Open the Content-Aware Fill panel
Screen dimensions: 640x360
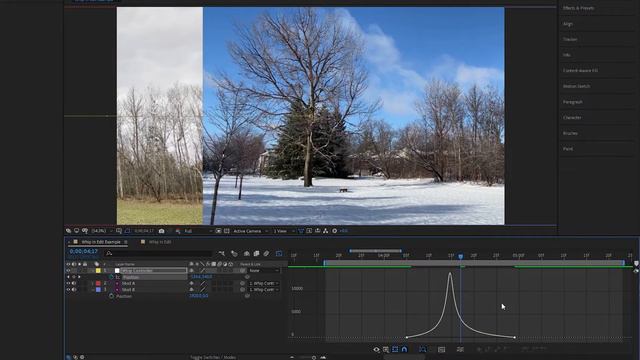click(580, 71)
